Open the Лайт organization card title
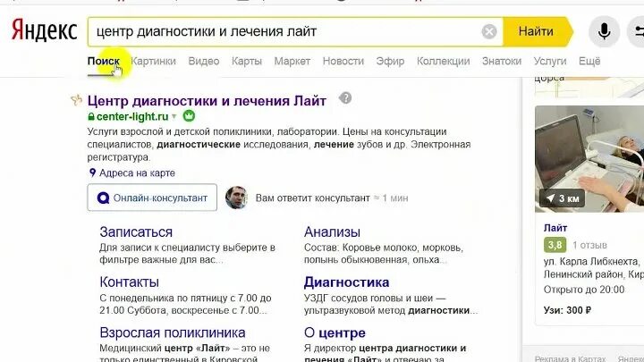 pyautogui.click(x=555, y=228)
